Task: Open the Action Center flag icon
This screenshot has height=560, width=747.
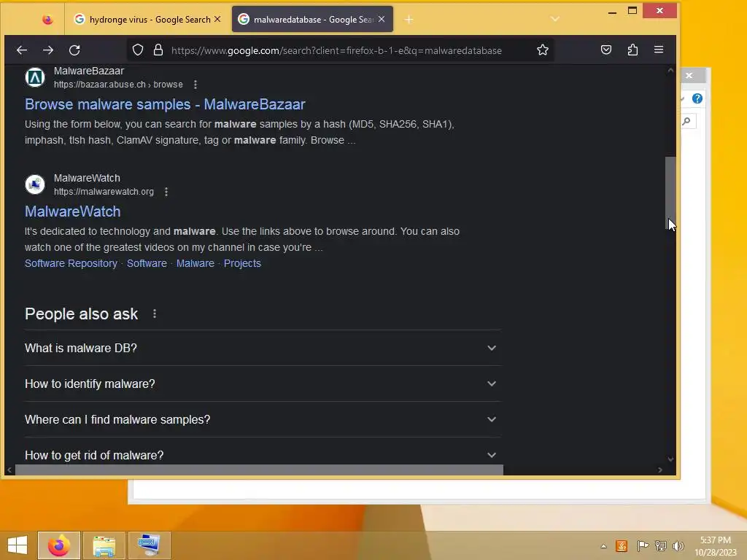Action: click(642, 545)
